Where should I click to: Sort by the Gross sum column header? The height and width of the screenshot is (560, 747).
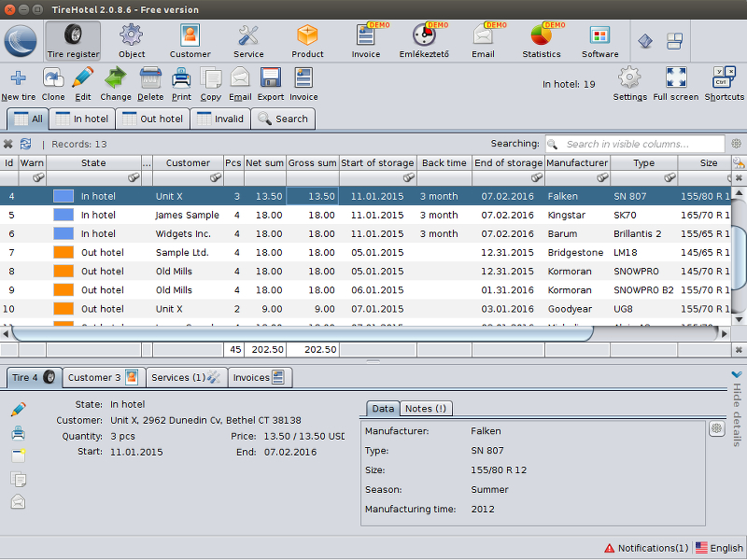313,162
